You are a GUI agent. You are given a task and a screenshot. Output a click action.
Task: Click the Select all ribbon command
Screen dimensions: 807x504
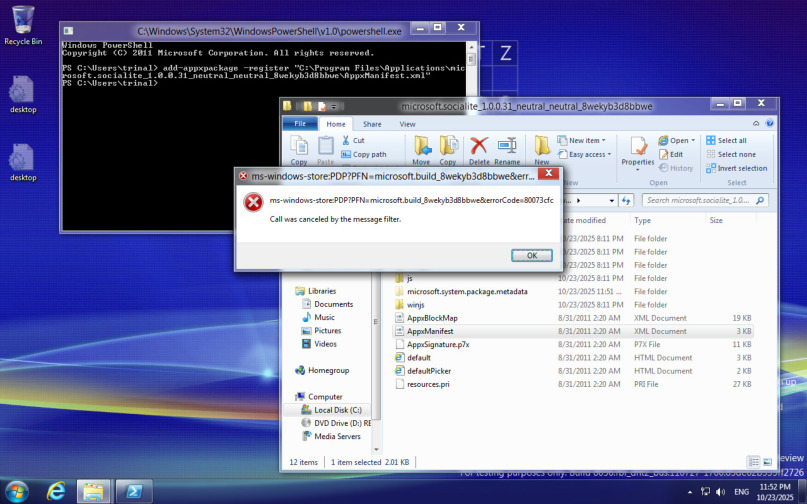(x=726, y=141)
